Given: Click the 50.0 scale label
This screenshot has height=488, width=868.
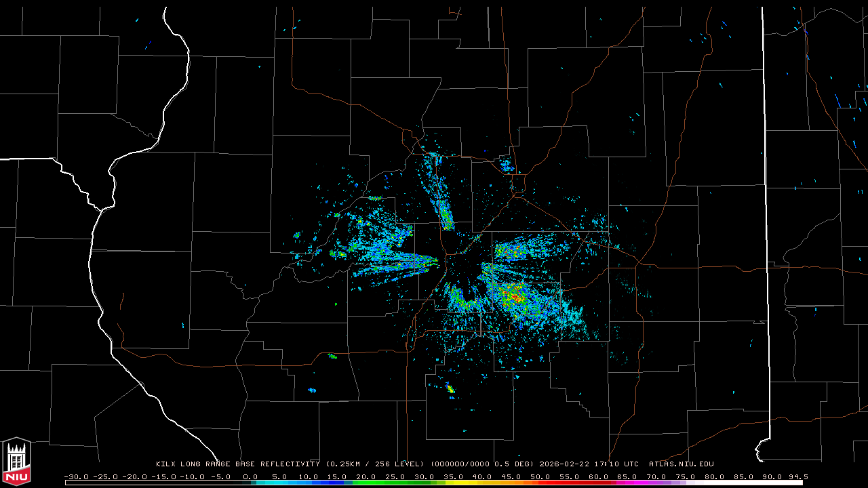Looking at the screenshot, I should (x=540, y=476).
